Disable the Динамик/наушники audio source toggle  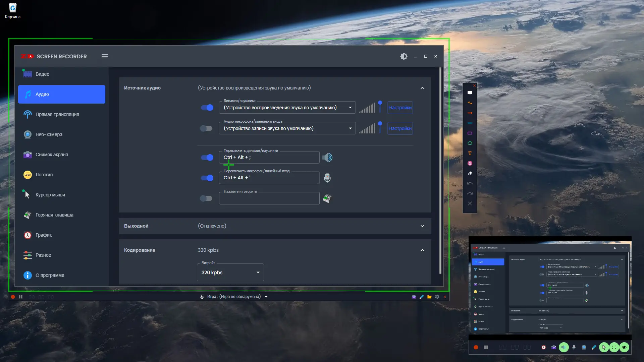click(x=207, y=108)
